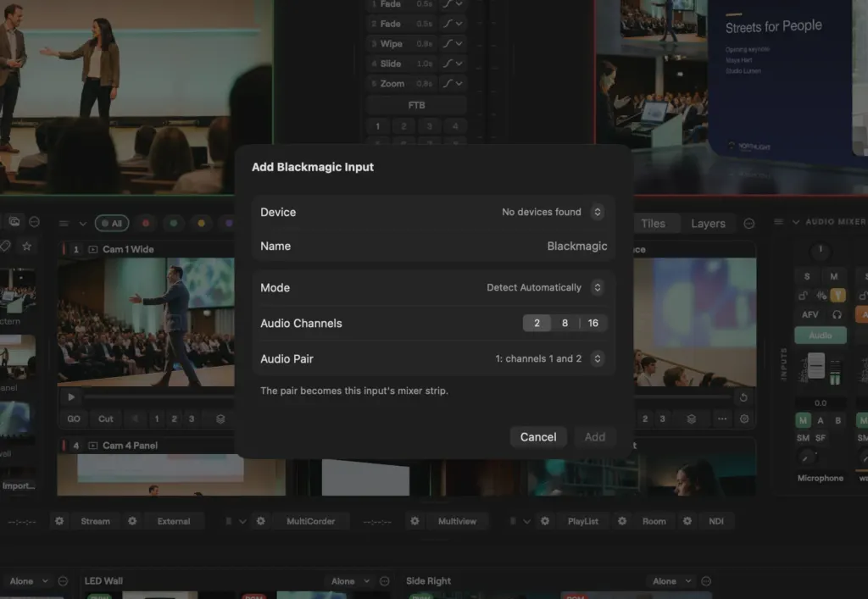Click the video source icon next to Cam 4 Panel

[93, 446]
